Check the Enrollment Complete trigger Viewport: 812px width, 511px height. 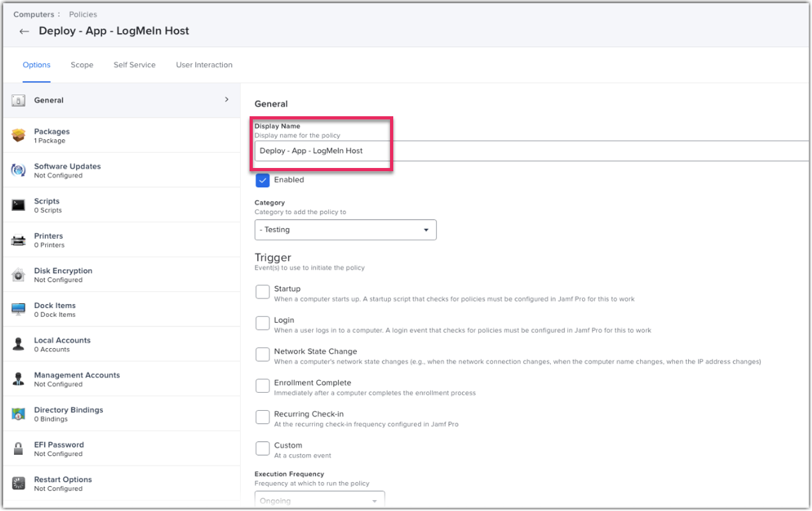coord(262,385)
